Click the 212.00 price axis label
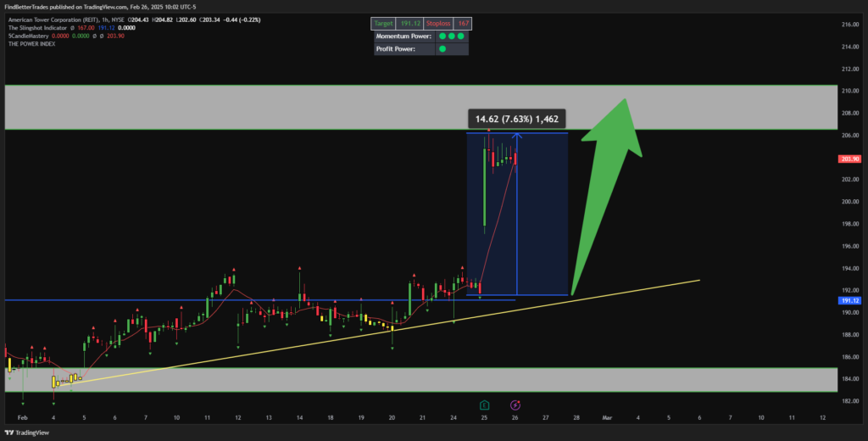Screen dimensions: 868x441 pos(849,69)
